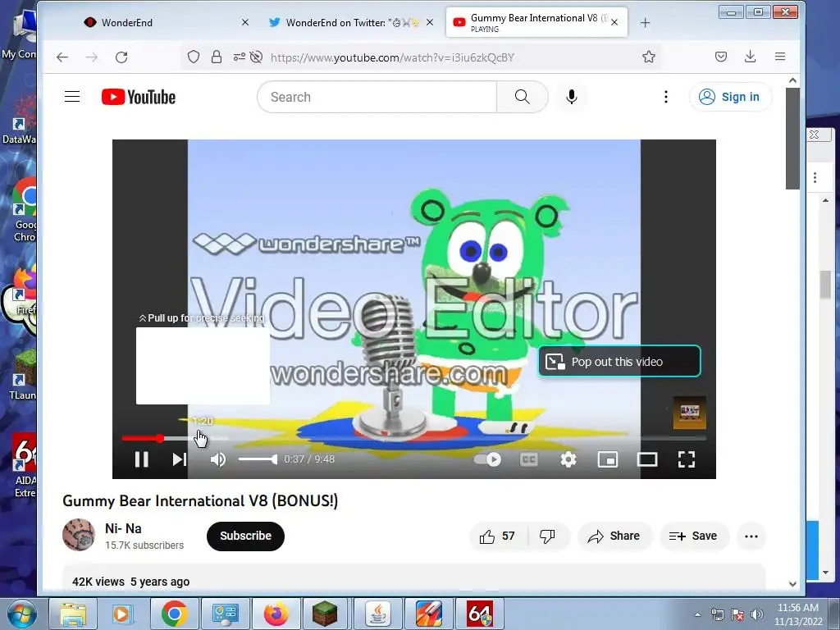The width and height of the screenshot is (840, 630).
Task: Open the Minecraft taskbar icon
Action: coord(325,614)
